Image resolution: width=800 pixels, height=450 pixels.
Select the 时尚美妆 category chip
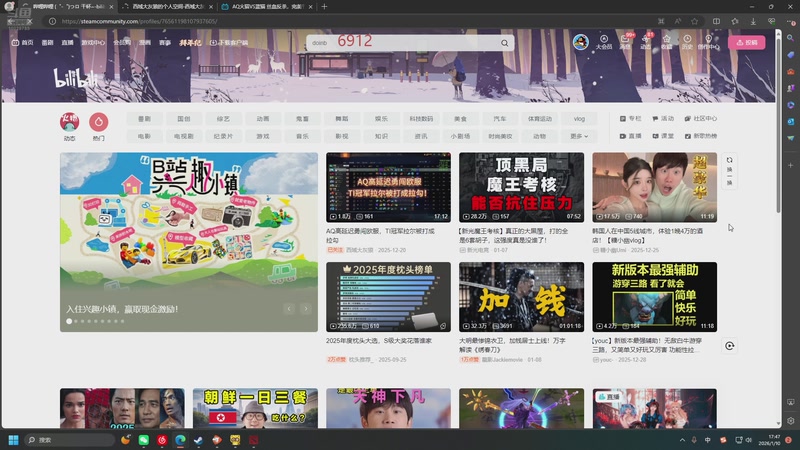[x=500, y=136]
